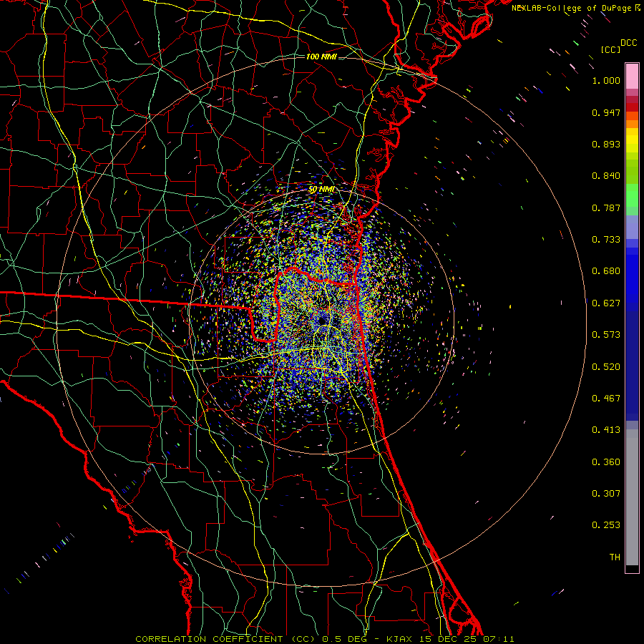
Task: Click the 0.307 color scale value
Action: [x=606, y=494]
